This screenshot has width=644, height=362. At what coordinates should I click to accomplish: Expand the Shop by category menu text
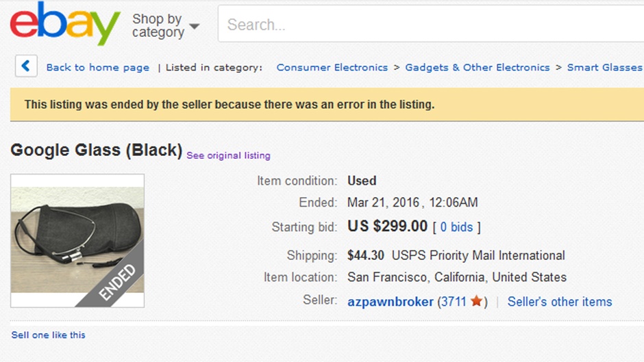pyautogui.click(x=158, y=25)
